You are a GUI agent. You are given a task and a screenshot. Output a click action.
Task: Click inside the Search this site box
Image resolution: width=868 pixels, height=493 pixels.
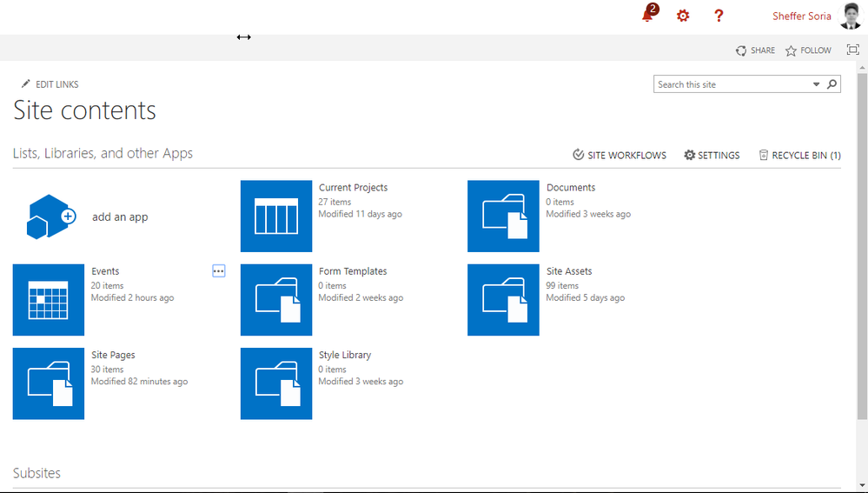(x=732, y=84)
